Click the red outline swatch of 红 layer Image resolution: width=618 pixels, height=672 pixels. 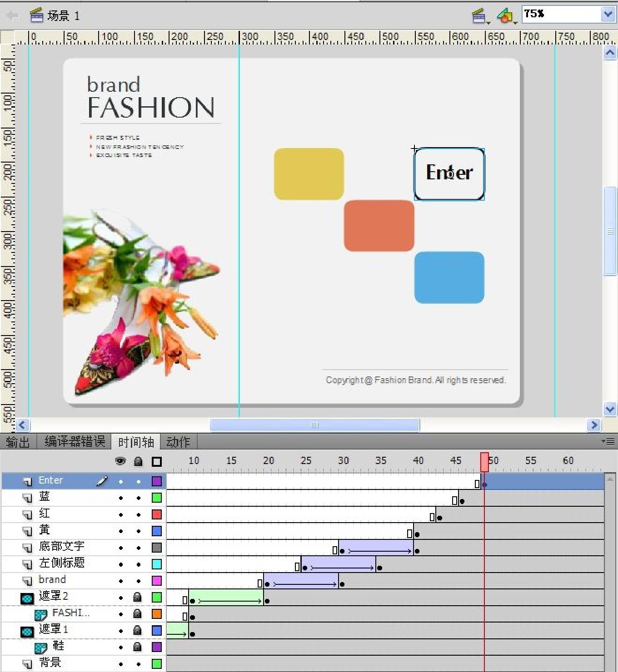157,514
